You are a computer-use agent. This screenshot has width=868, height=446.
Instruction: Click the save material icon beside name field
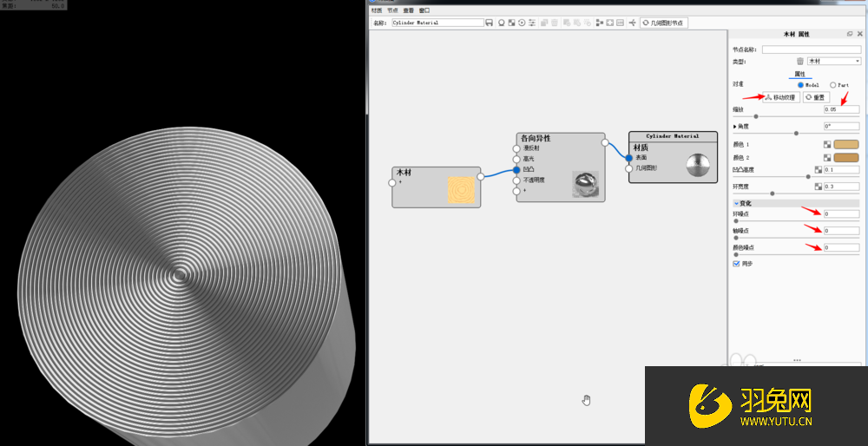coord(490,23)
